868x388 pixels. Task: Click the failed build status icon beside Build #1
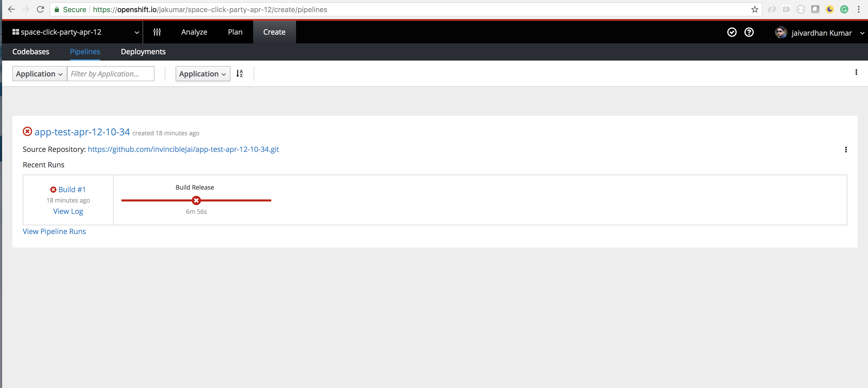pyautogui.click(x=53, y=190)
